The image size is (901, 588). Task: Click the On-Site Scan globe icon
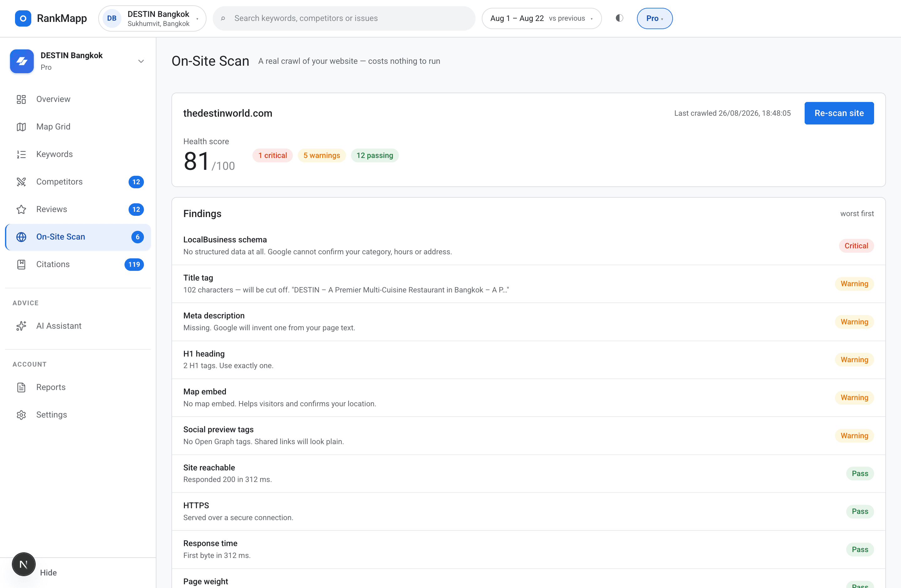pyautogui.click(x=21, y=237)
